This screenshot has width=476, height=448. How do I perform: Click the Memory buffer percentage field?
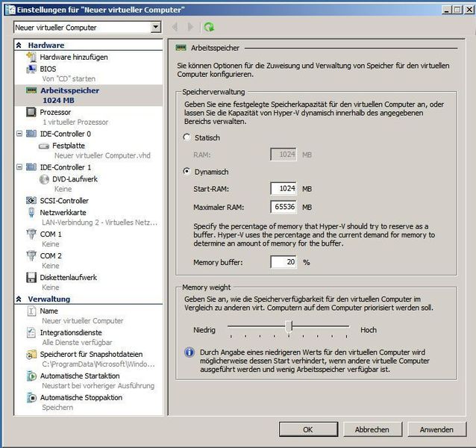point(284,262)
